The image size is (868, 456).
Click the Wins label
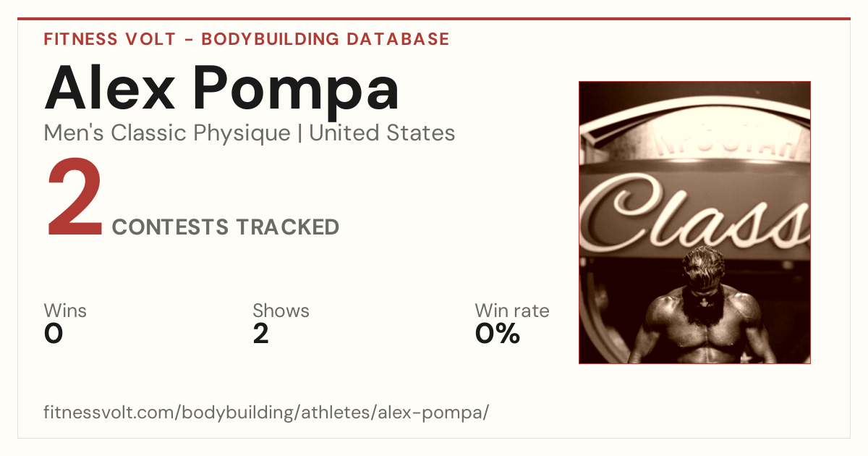[65, 311]
